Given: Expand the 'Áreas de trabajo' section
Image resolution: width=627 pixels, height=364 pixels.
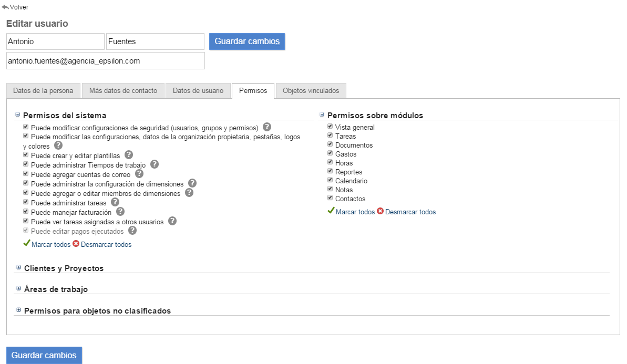Looking at the screenshot, I should (18, 288).
